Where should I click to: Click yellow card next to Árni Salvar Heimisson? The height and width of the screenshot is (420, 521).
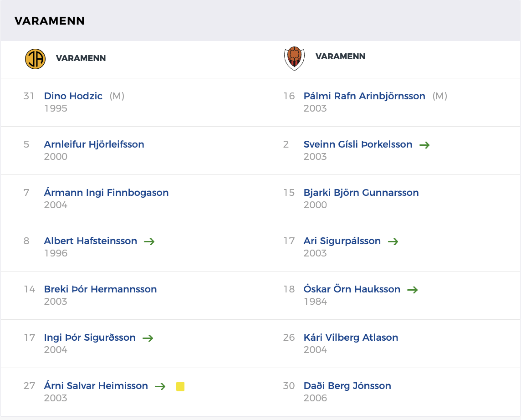pos(180,386)
